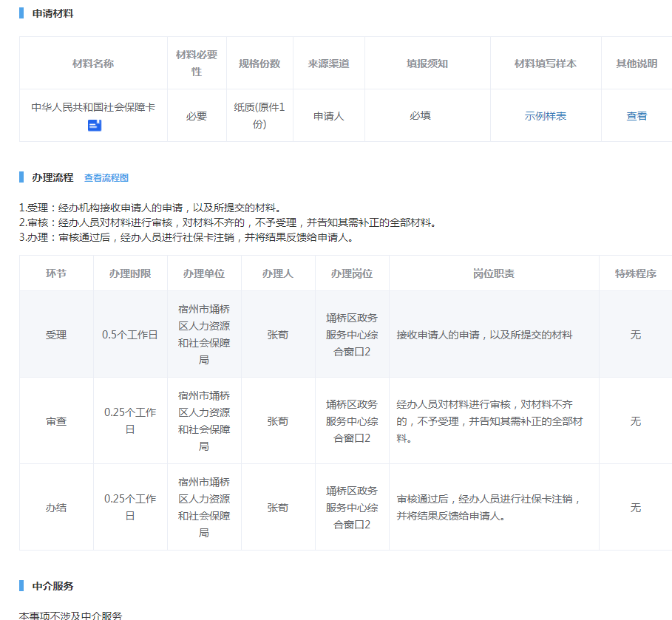Select the 纸质(原件1份) specification cell
The height and width of the screenshot is (620, 672).
(259, 116)
